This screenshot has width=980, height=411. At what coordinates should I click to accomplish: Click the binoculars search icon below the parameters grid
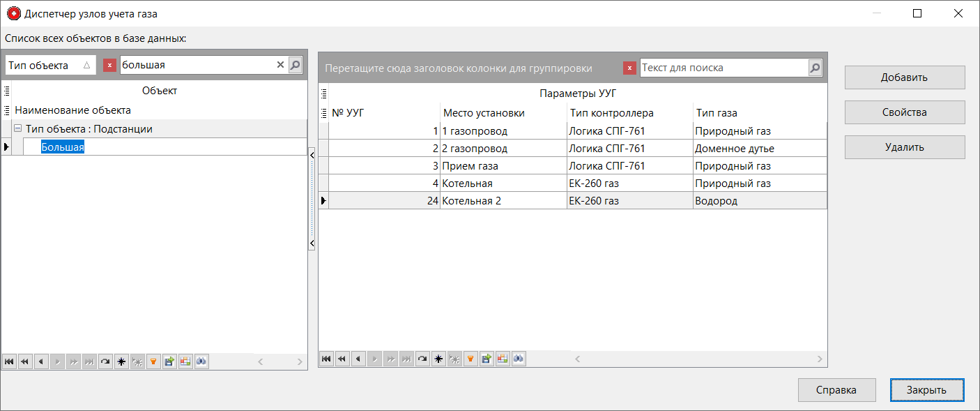tap(519, 358)
